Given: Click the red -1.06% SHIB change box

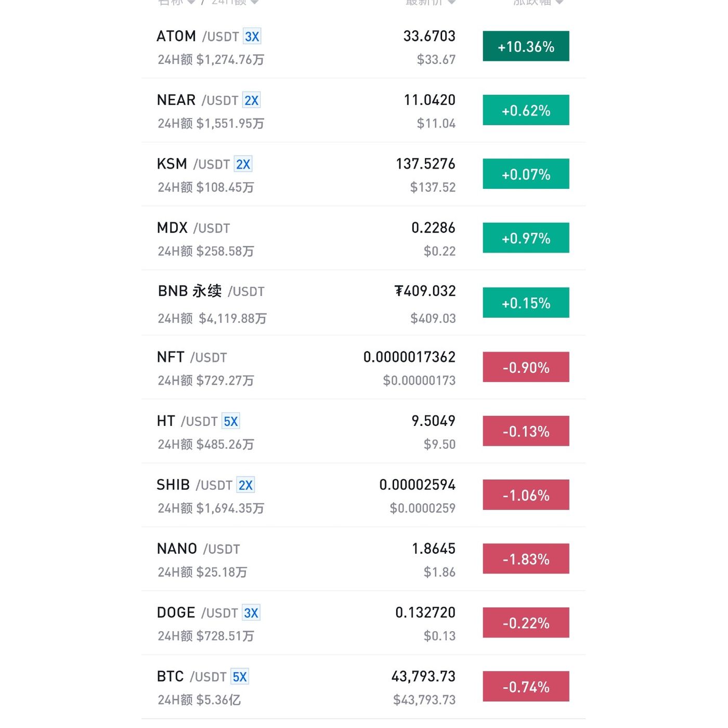Looking at the screenshot, I should (x=526, y=495).
